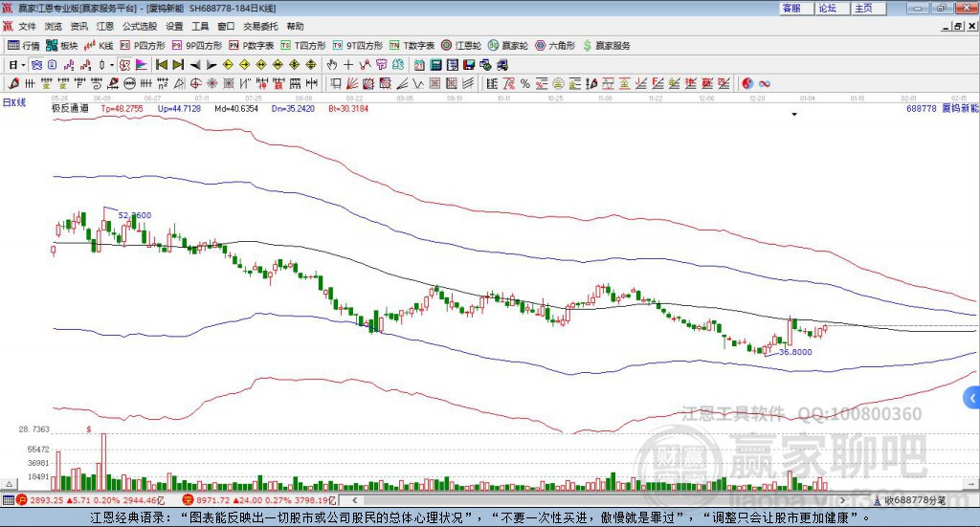Toggle the pink flag chart icon
The width and height of the screenshot is (980, 527).
point(142,65)
